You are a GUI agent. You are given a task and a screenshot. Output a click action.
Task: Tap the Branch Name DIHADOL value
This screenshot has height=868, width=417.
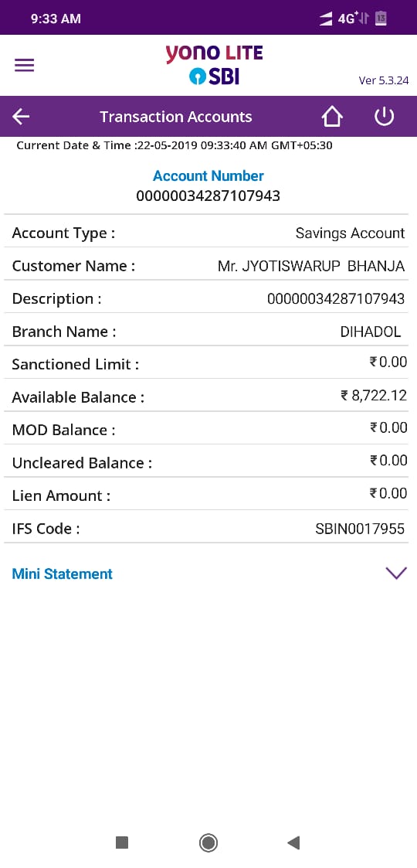[x=371, y=332]
